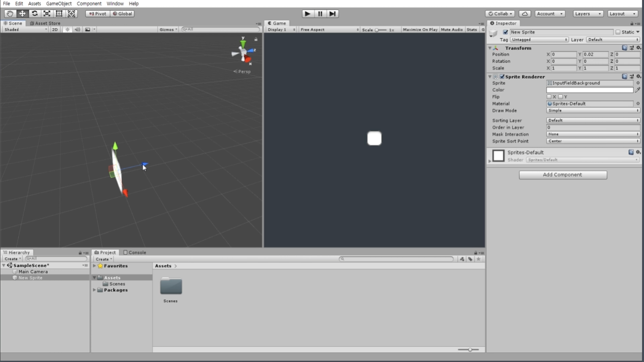The width and height of the screenshot is (644, 362).
Task: Toggle New Sprite active checkbox
Action: pos(506,32)
